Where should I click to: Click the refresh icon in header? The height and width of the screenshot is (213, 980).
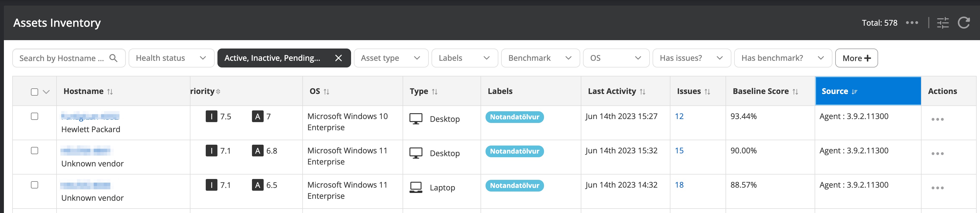tap(963, 23)
